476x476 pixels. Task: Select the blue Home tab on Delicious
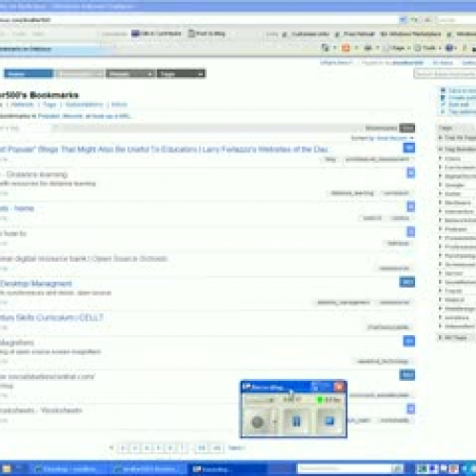coord(29,73)
